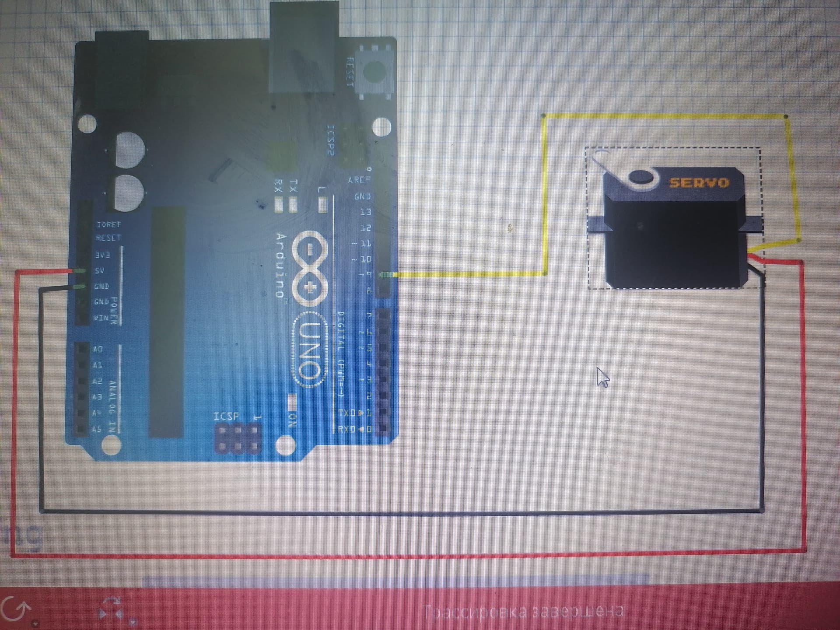Click the '3V3' pin label on the Arduino
The width and height of the screenshot is (840, 630).
(102, 255)
